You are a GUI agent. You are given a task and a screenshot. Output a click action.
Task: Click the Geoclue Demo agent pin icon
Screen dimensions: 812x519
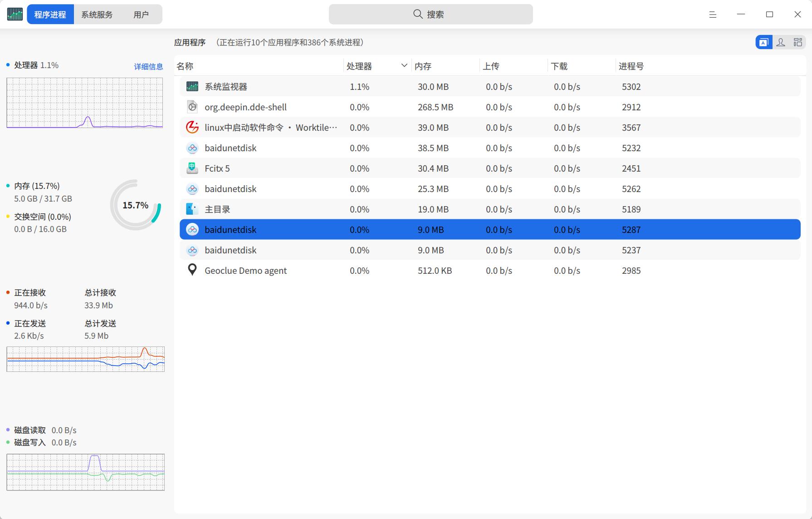click(x=192, y=270)
